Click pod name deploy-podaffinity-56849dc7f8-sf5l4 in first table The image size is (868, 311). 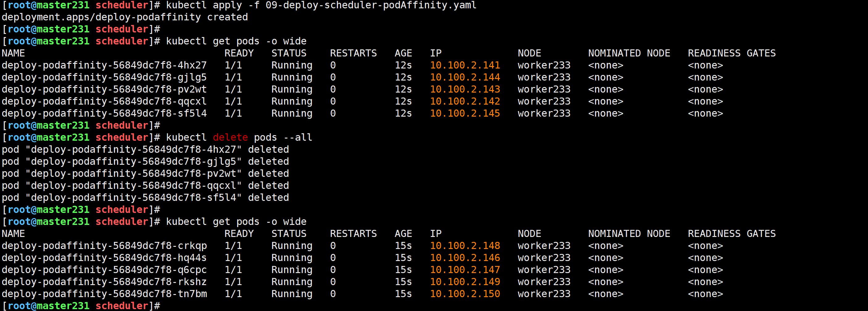(x=104, y=114)
